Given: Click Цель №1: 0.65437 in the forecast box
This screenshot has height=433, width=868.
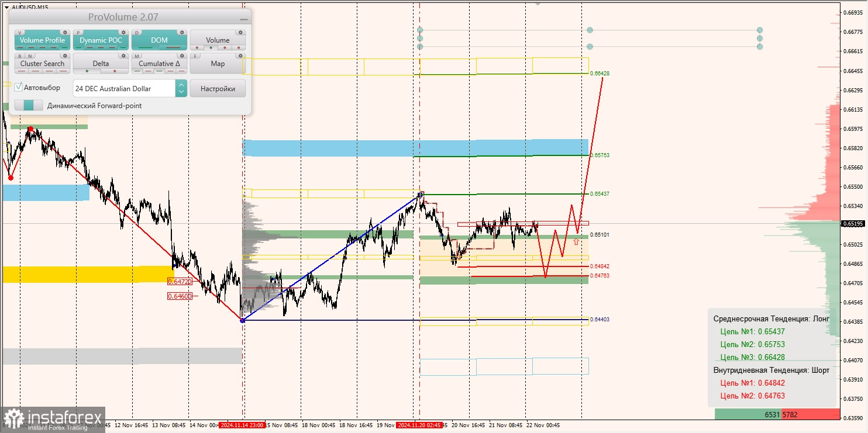Looking at the screenshot, I should pyautogui.click(x=753, y=331).
